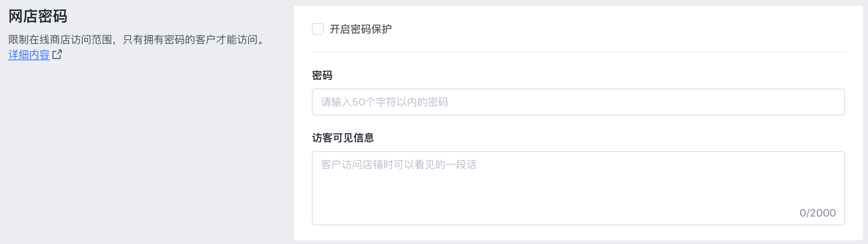Click the 密码 field label
The image size is (868, 244).
point(322,76)
